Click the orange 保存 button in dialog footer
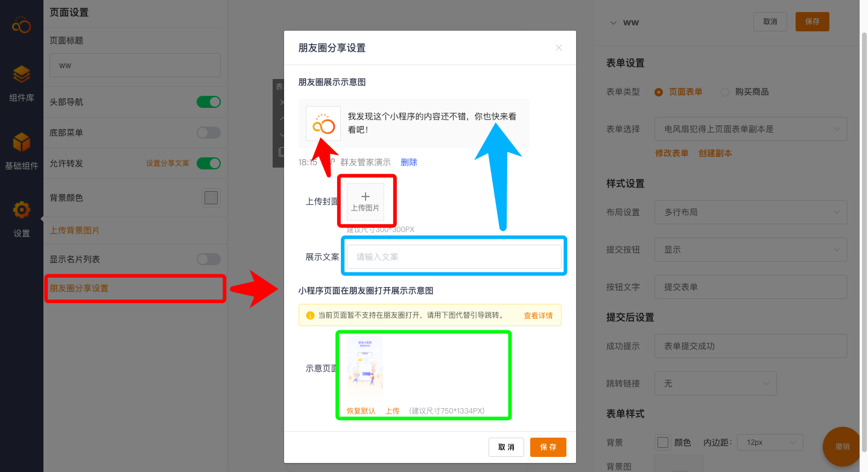This screenshot has width=868, height=472. click(x=548, y=447)
